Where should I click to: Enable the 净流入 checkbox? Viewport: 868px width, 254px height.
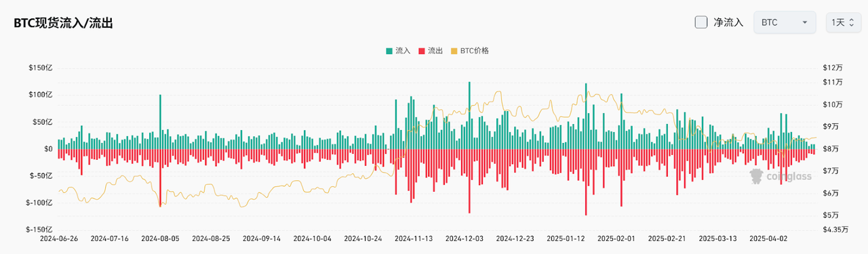701,22
